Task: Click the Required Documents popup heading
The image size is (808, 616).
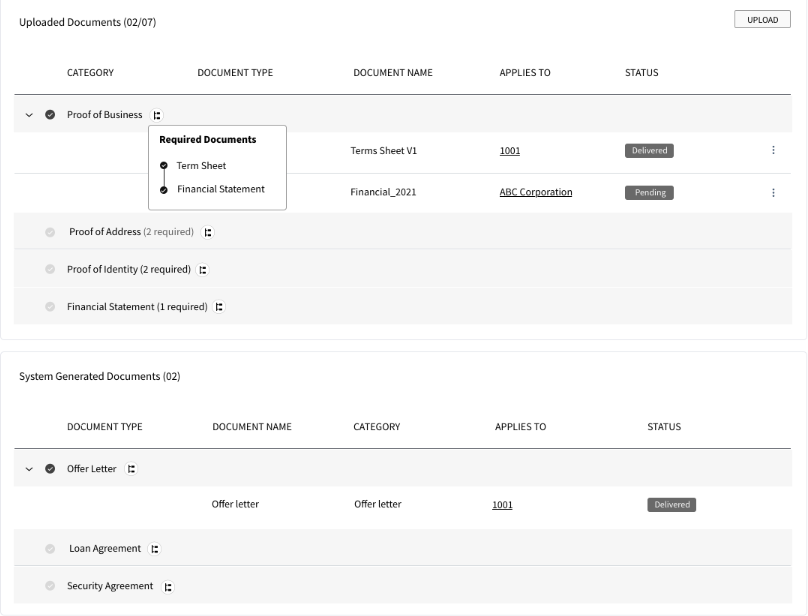Action: pos(208,140)
